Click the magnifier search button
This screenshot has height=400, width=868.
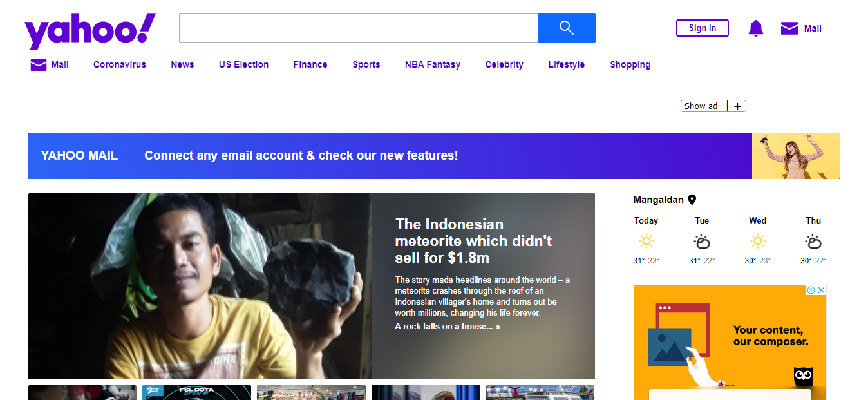click(566, 28)
